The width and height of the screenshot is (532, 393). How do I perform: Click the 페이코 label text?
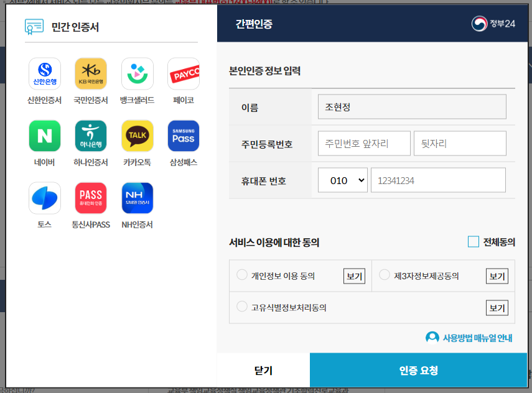pyautogui.click(x=184, y=100)
